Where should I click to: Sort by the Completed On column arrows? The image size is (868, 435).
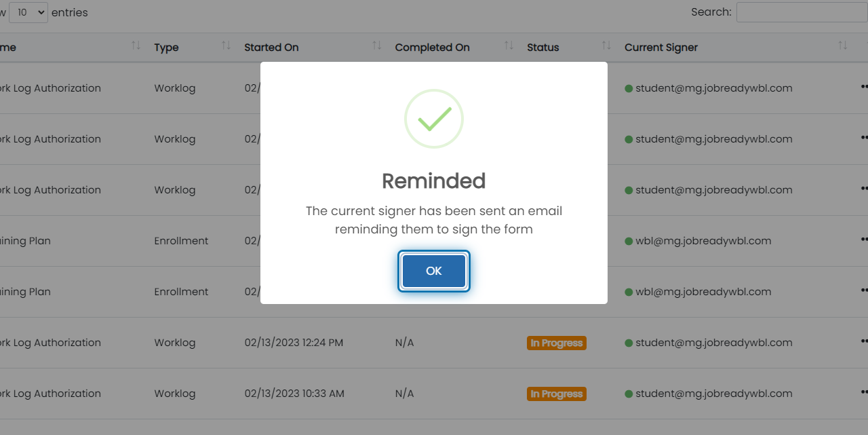point(508,45)
